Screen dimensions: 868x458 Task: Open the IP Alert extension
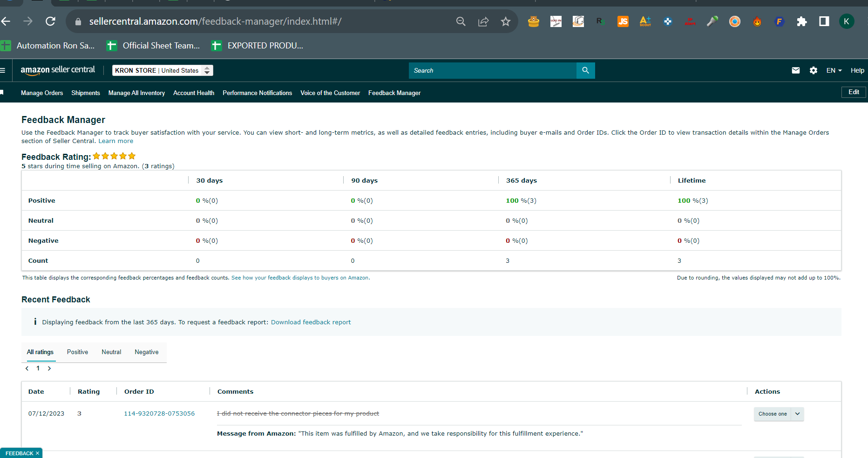click(690, 21)
